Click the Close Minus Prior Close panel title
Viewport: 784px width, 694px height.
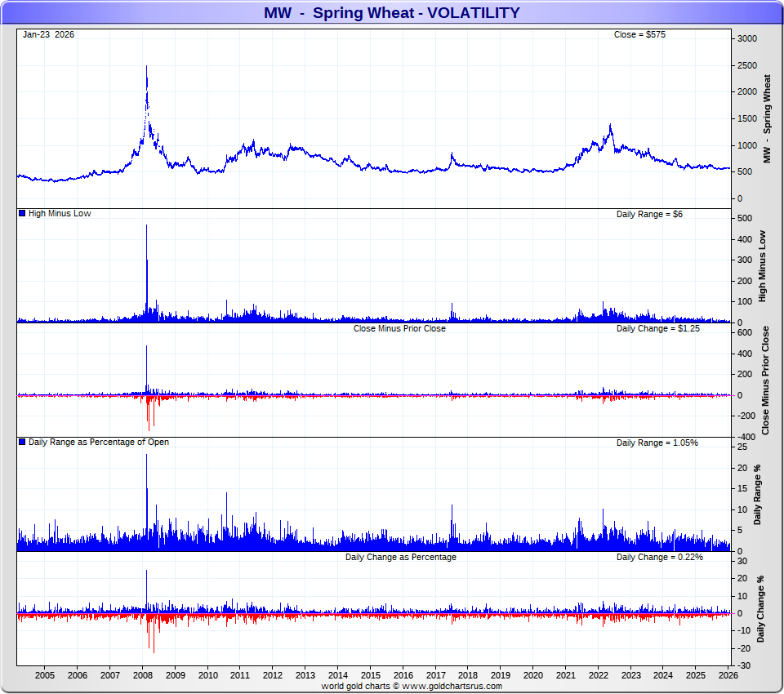[x=399, y=328]
